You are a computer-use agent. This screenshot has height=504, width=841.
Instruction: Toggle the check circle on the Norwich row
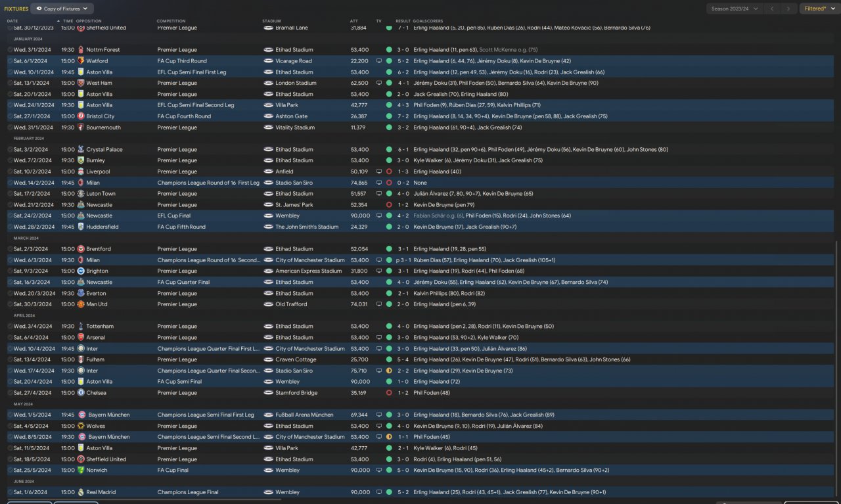(10, 470)
